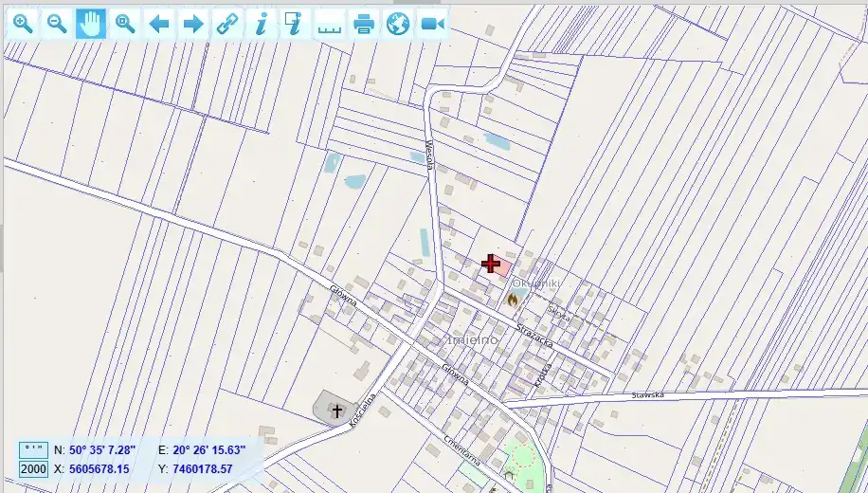Click the globe icon in toolbar
This screenshot has height=493, width=868.
(x=398, y=24)
